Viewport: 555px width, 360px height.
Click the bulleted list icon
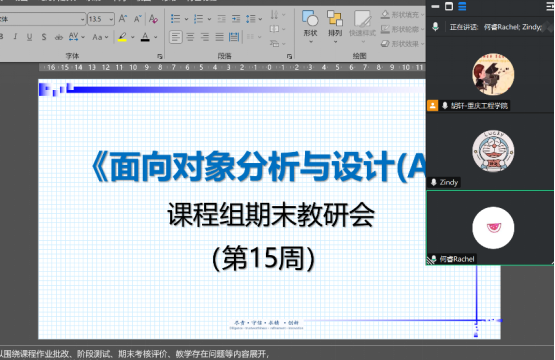coord(176,18)
